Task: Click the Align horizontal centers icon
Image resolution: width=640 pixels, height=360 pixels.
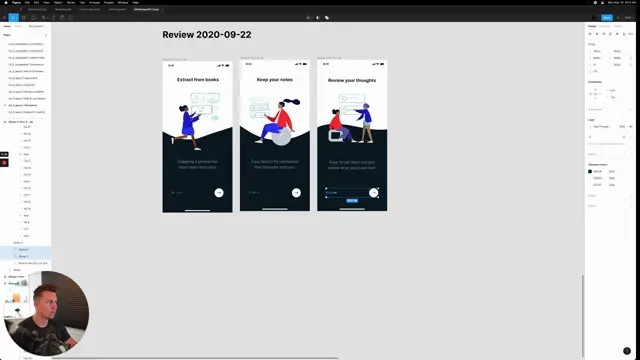Action: pyautogui.click(x=597, y=34)
